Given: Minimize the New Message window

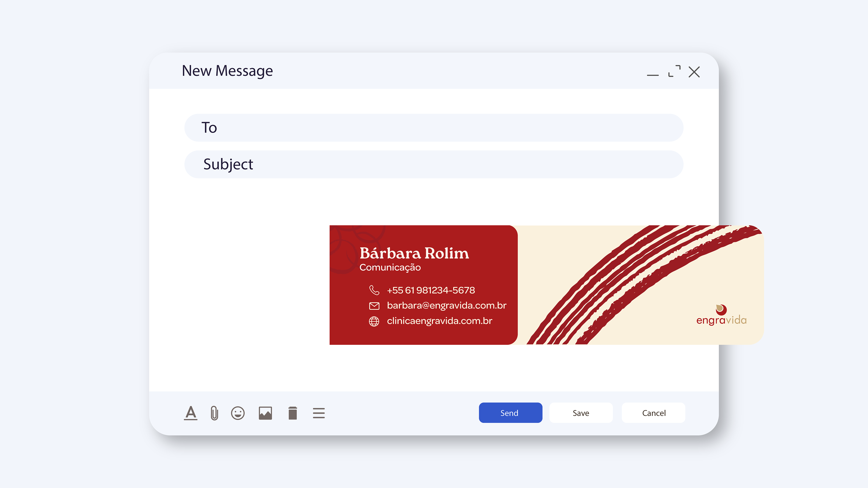Looking at the screenshot, I should coord(653,75).
